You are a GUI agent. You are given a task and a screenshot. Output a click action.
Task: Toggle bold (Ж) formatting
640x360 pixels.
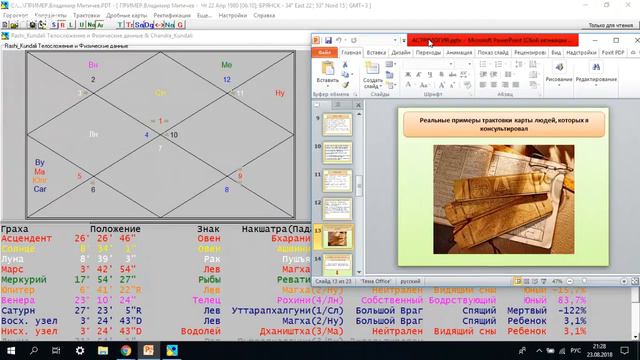pyautogui.click(x=408, y=75)
